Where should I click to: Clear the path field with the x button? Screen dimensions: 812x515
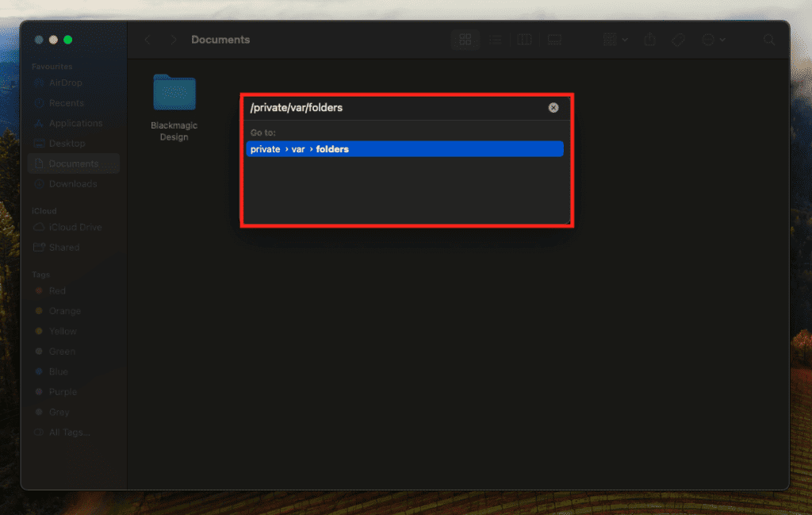553,107
